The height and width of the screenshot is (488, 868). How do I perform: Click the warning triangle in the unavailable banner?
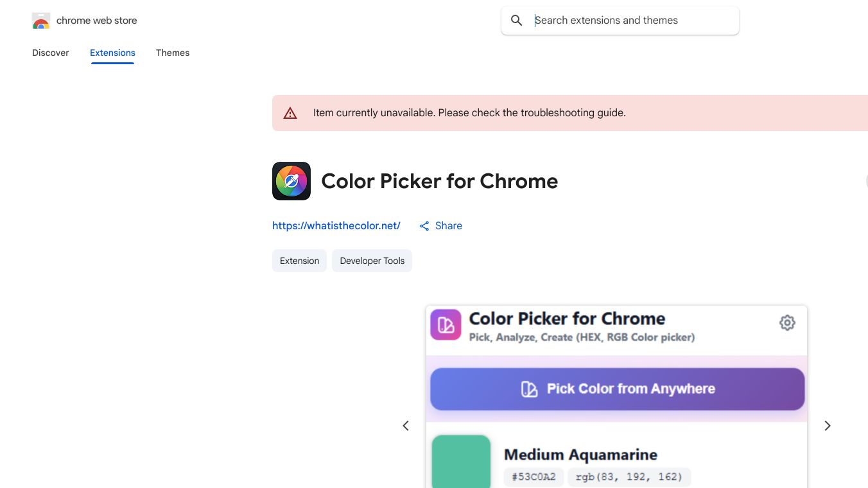tap(290, 112)
